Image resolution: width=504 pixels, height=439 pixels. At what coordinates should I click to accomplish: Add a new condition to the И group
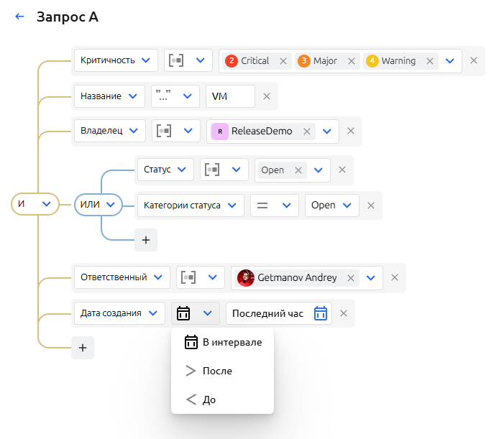(82, 348)
